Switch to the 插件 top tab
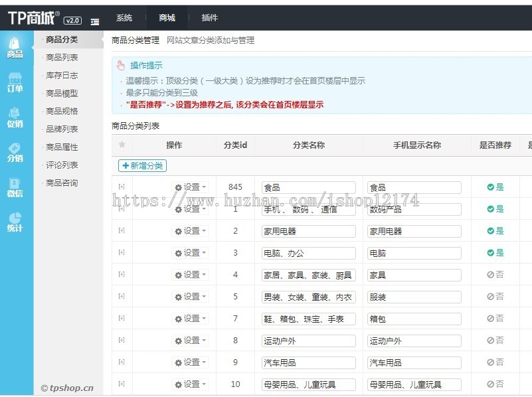Image resolution: width=532 pixels, height=397 pixels. click(x=209, y=18)
